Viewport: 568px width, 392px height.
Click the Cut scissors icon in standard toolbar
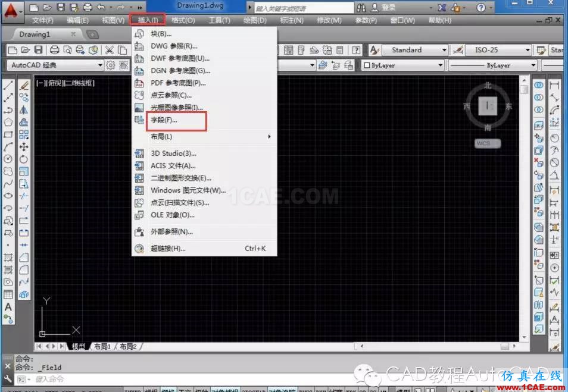tap(110, 50)
